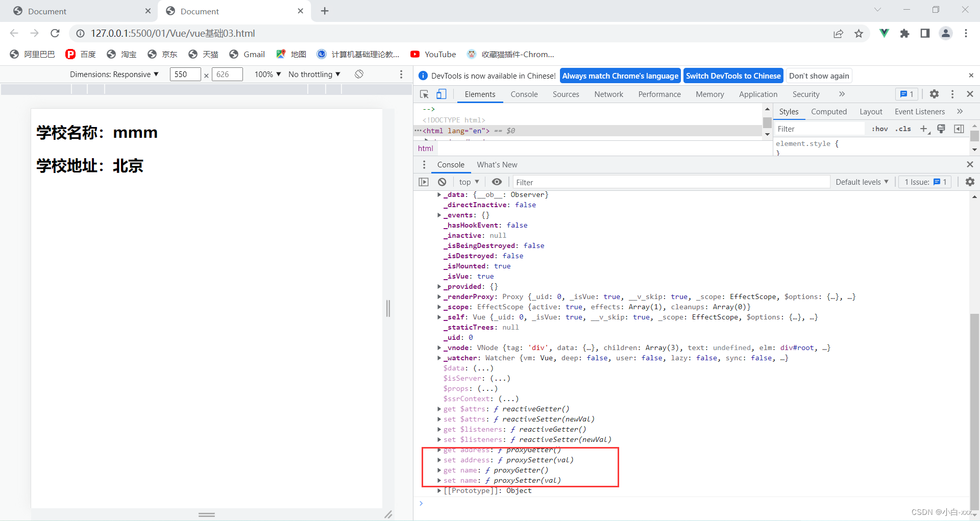Expand set address proxySetter entry
Image resolution: width=980 pixels, height=521 pixels.
click(x=439, y=460)
